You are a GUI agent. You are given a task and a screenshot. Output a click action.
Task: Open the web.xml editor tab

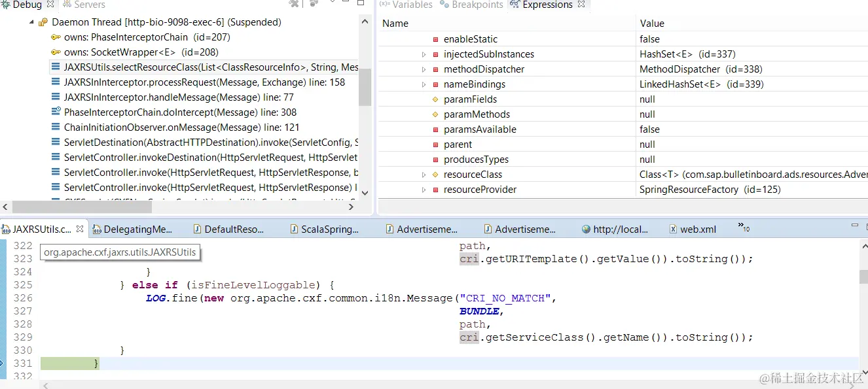click(x=693, y=229)
